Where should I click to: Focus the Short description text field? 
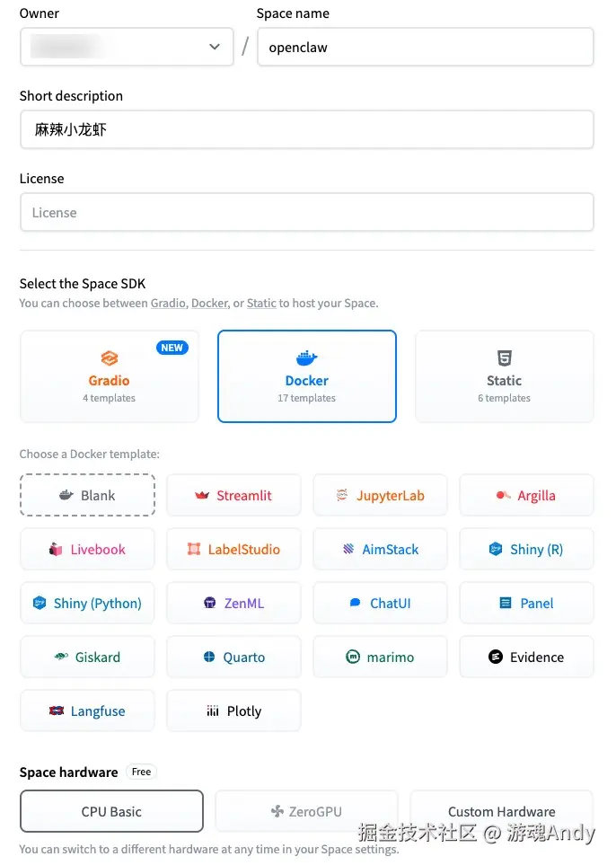(x=306, y=129)
